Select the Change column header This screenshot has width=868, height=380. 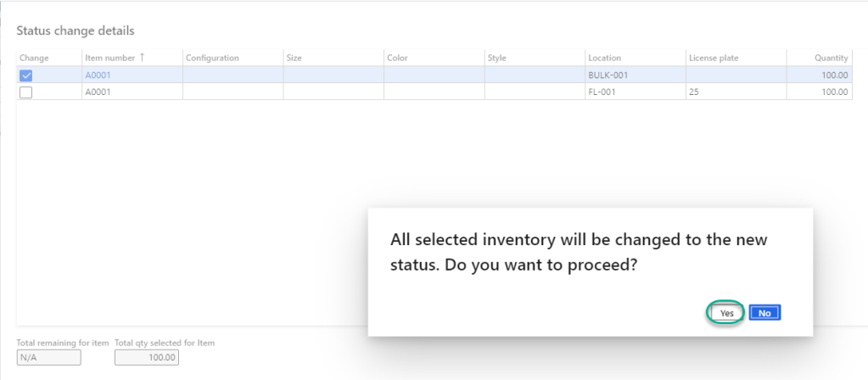(x=34, y=58)
